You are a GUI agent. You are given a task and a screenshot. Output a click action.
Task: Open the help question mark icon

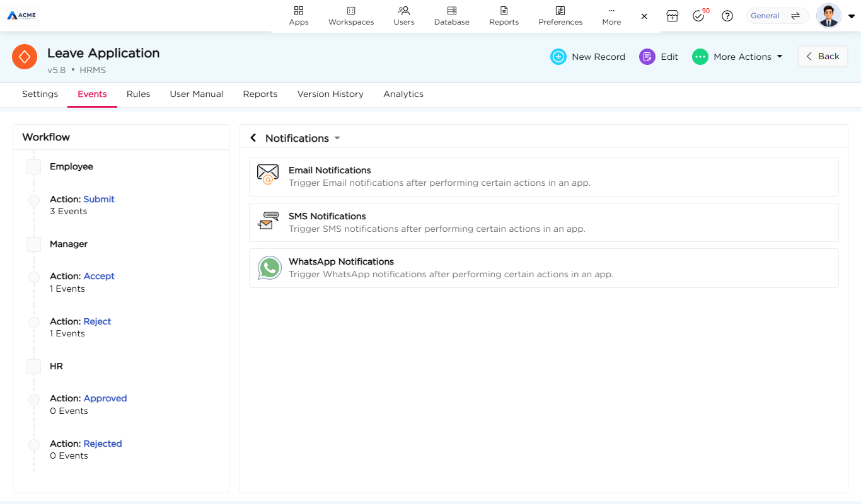tap(727, 16)
